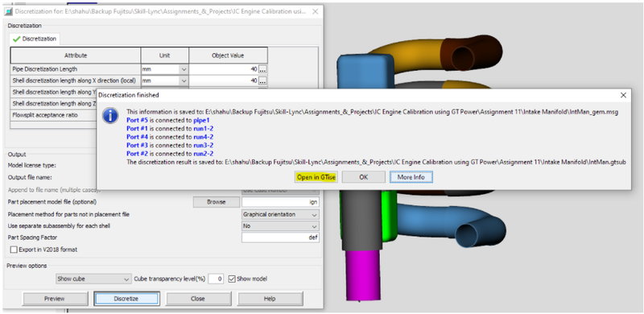
Task: Click the blue information icon in dialog
Action: [110, 116]
